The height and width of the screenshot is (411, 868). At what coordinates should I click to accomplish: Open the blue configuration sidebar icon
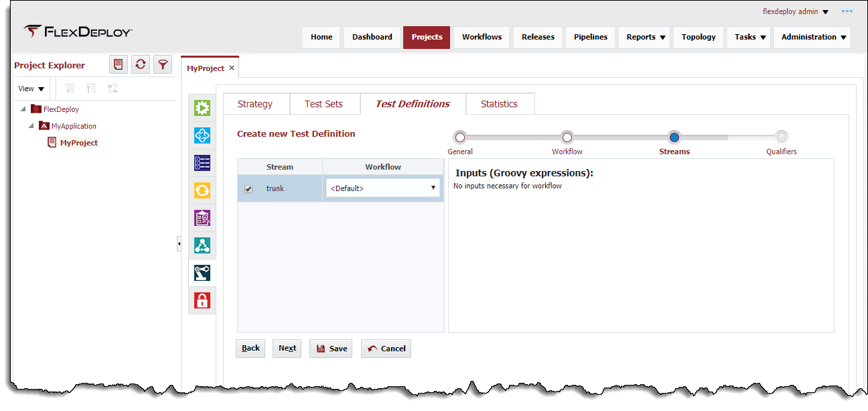202,135
